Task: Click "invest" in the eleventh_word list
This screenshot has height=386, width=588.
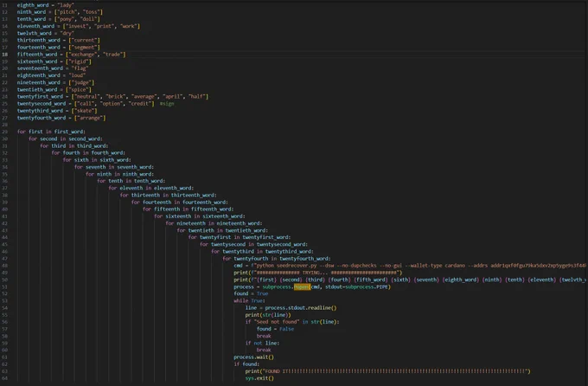Action: tap(79, 26)
